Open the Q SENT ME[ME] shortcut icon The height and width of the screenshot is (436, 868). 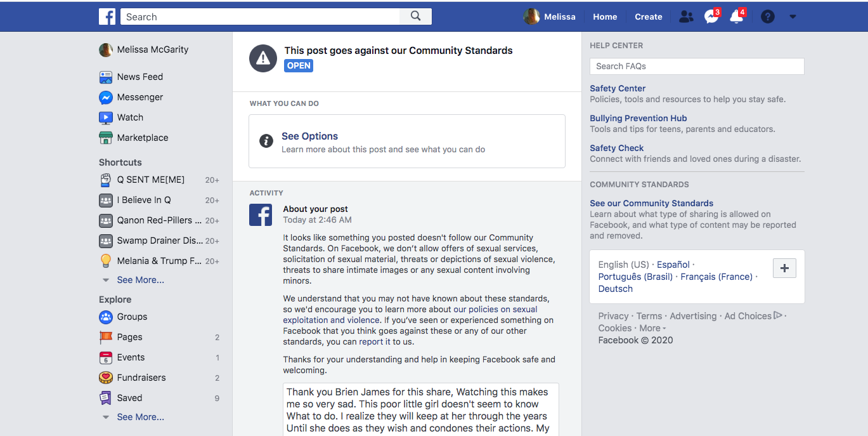pos(106,180)
